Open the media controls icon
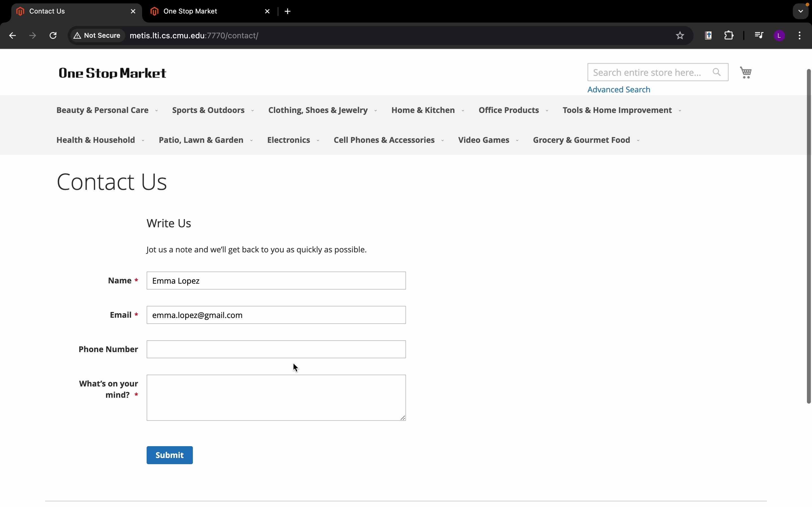 [759, 35]
